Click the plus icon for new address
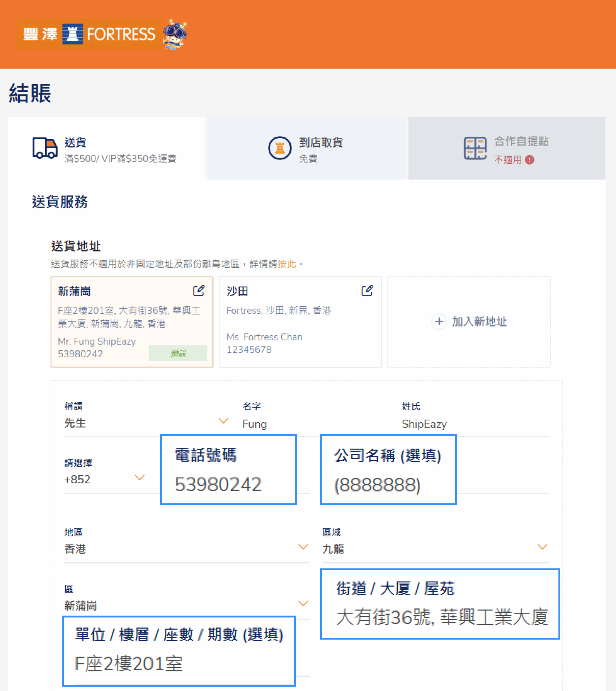Image resolution: width=616 pixels, height=691 pixels. pyautogui.click(x=439, y=321)
